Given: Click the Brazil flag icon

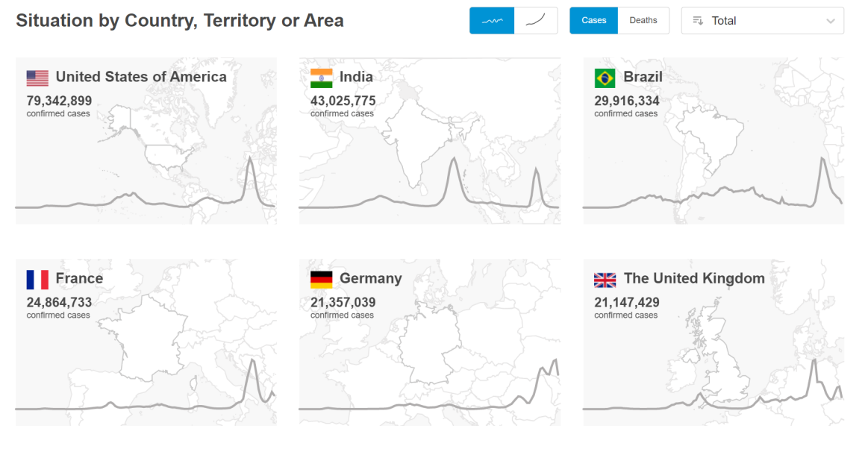Looking at the screenshot, I should pos(605,78).
